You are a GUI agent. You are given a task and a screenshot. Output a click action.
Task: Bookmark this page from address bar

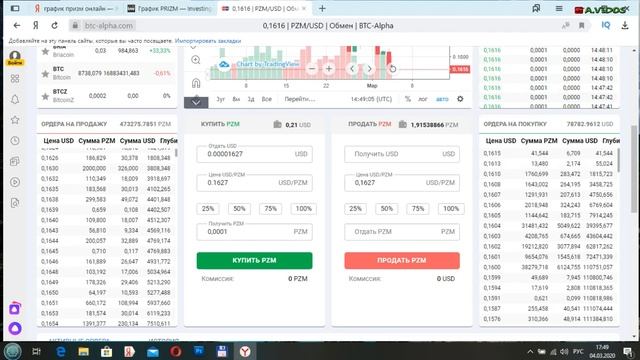coord(582,26)
